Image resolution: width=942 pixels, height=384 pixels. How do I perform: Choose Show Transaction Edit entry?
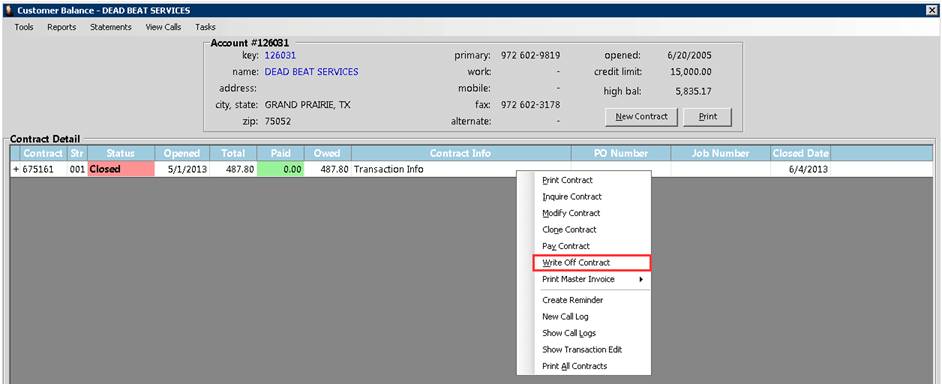pos(582,350)
